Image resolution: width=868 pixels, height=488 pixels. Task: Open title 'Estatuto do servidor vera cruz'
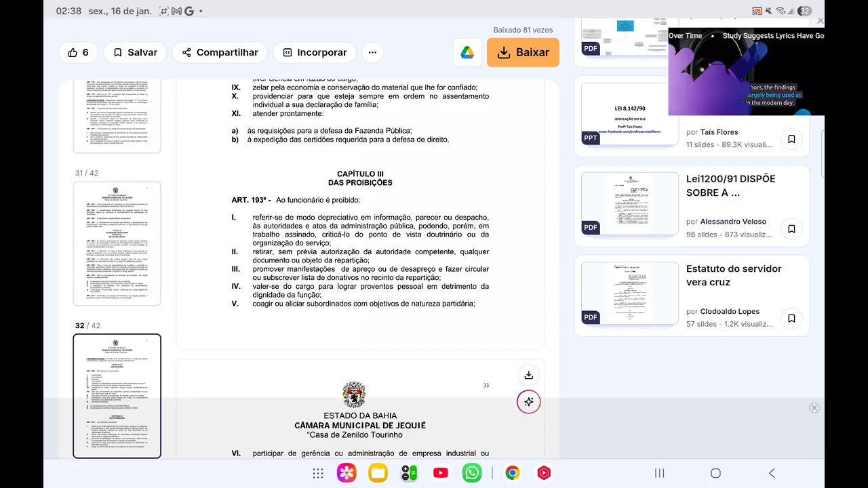point(734,275)
